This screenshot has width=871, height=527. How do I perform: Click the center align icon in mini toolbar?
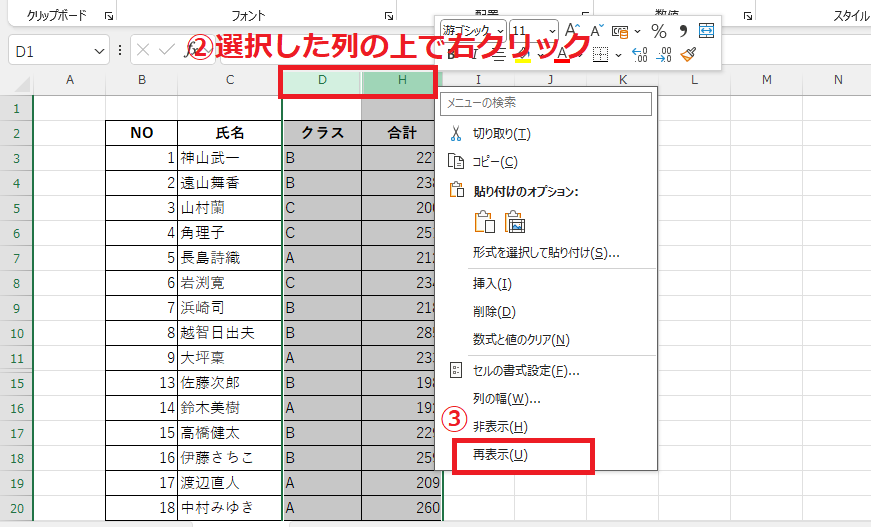click(x=499, y=55)
